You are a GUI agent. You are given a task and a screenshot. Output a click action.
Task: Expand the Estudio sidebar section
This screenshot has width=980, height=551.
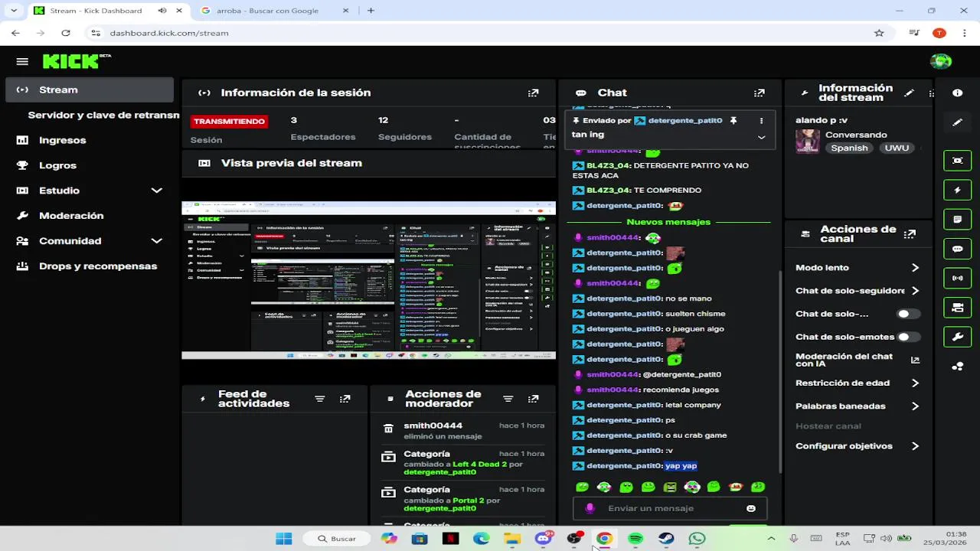[x=156, y=191]
